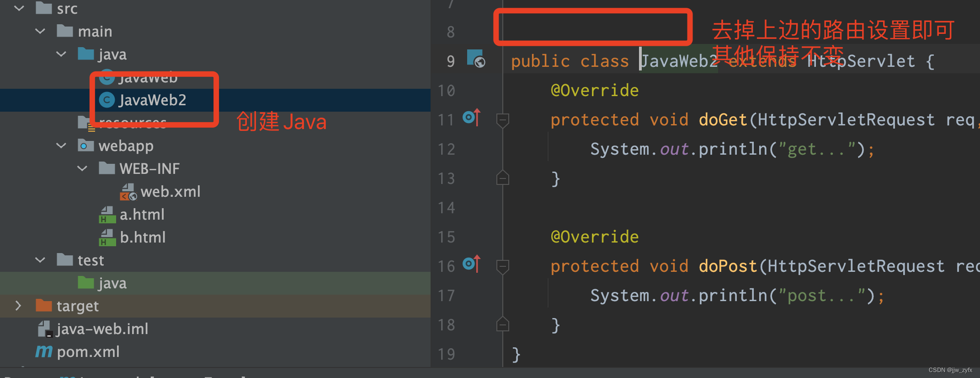This screenshot has height=378, width=980.
Task: Click the fold end marker on line 18
Action: (503, 324)
